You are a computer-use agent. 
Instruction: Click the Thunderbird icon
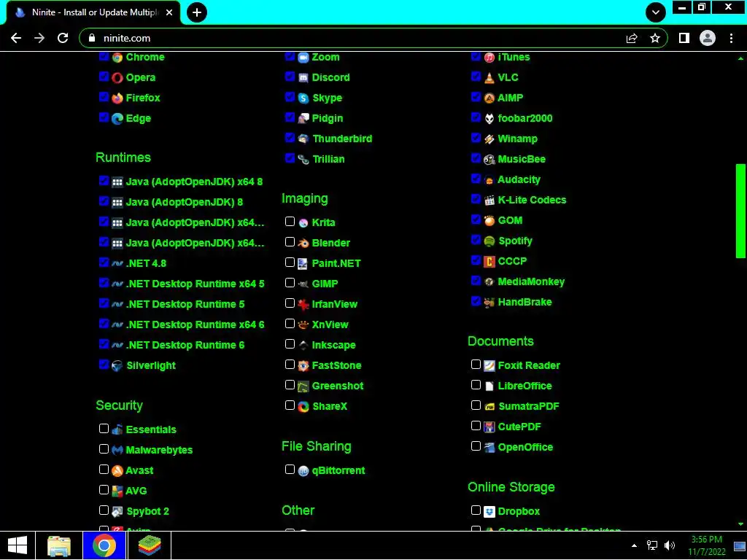click(303, 139)
